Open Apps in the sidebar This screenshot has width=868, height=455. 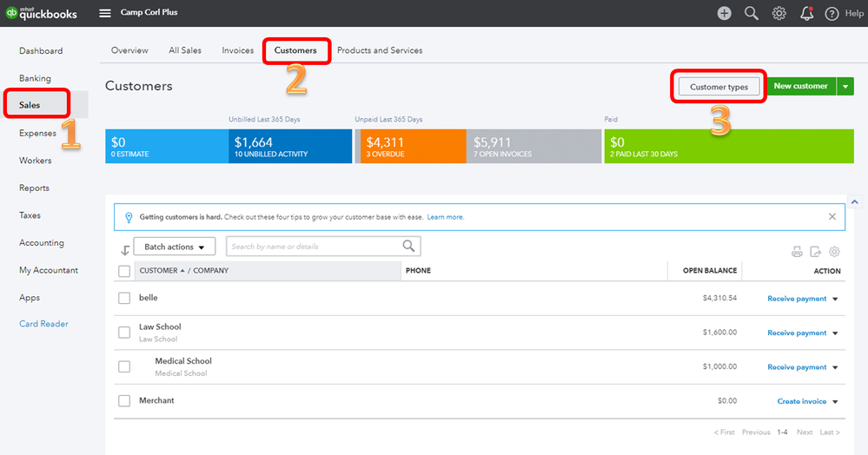point(30,298)
